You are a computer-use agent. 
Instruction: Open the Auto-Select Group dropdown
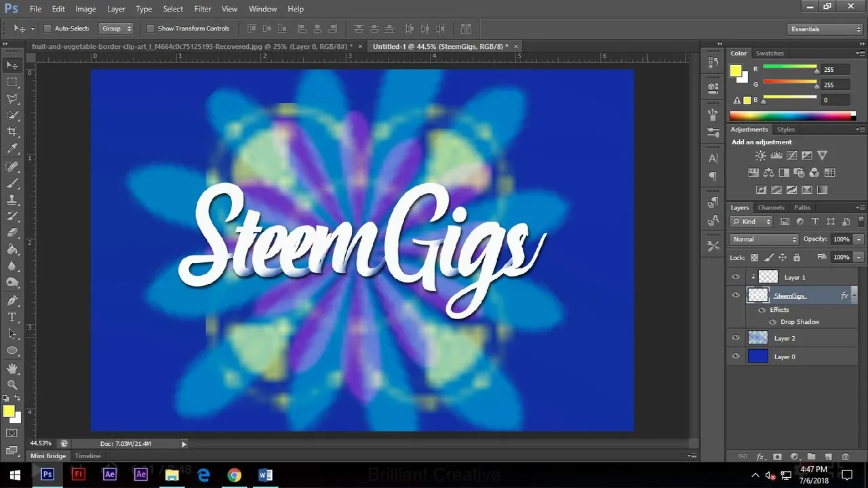tap(116, 28)
